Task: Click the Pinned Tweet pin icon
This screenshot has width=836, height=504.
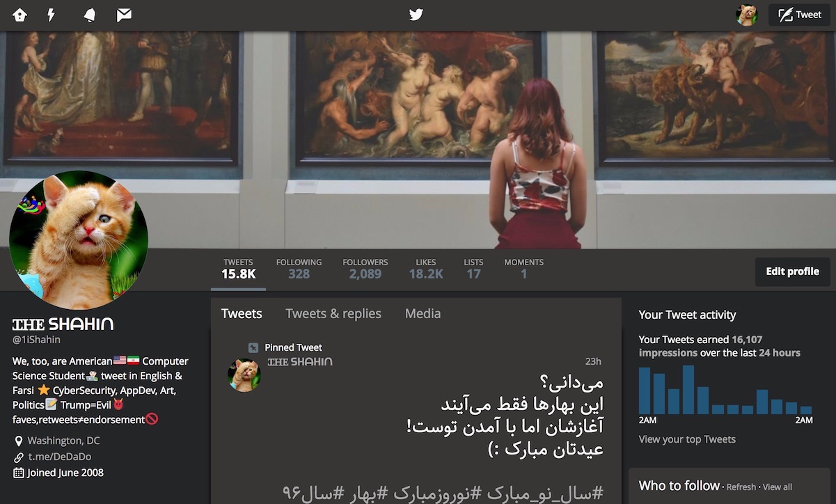Action: coord(253,347)
